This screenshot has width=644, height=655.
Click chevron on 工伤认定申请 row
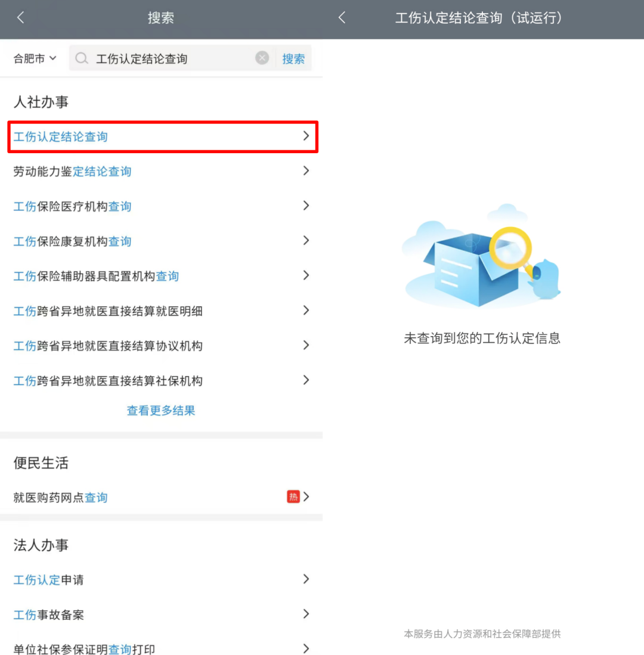click(x=306, y=579)
